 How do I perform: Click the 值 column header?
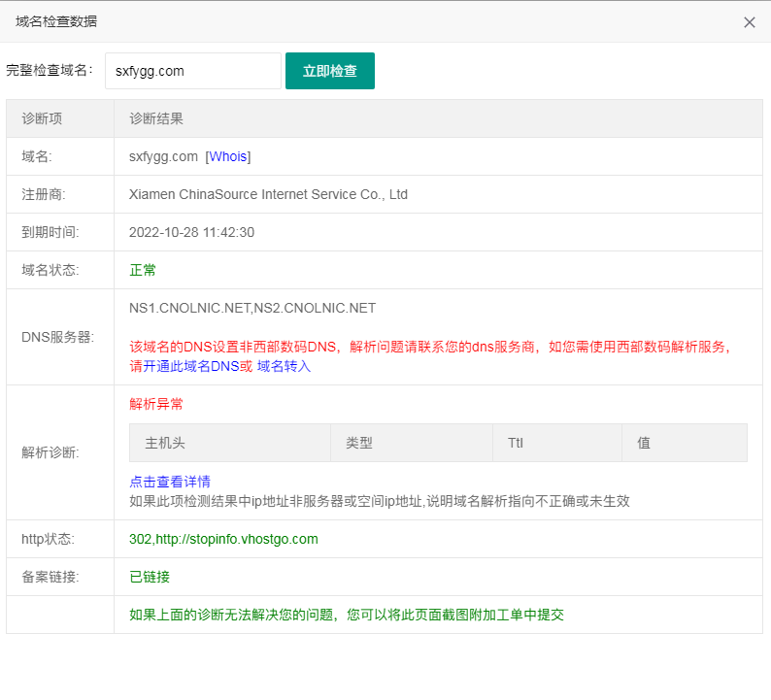(644, 443)
